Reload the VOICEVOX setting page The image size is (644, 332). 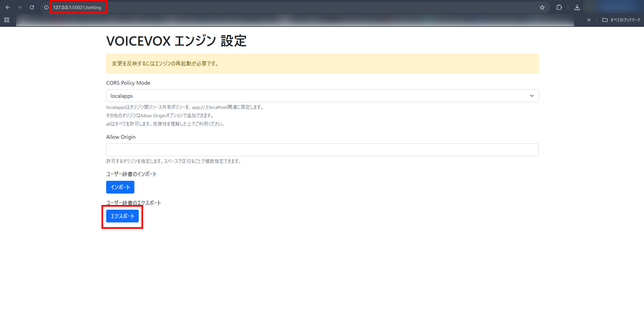pos(32,7)
